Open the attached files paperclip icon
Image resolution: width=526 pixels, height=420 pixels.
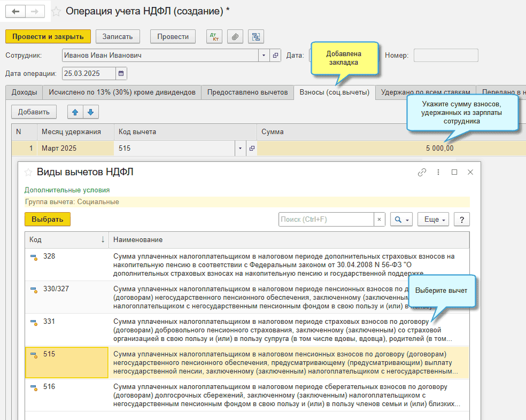(x=235, y=36)
